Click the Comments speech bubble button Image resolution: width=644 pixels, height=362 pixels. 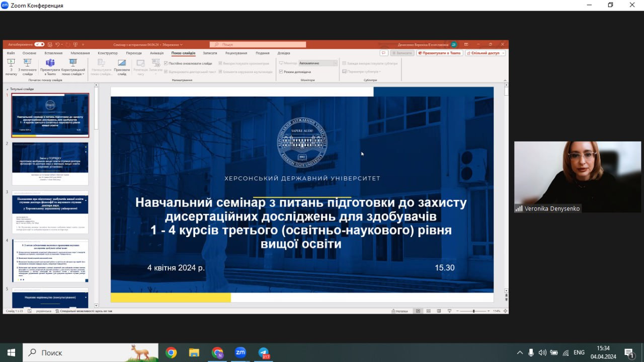[383, 53]
